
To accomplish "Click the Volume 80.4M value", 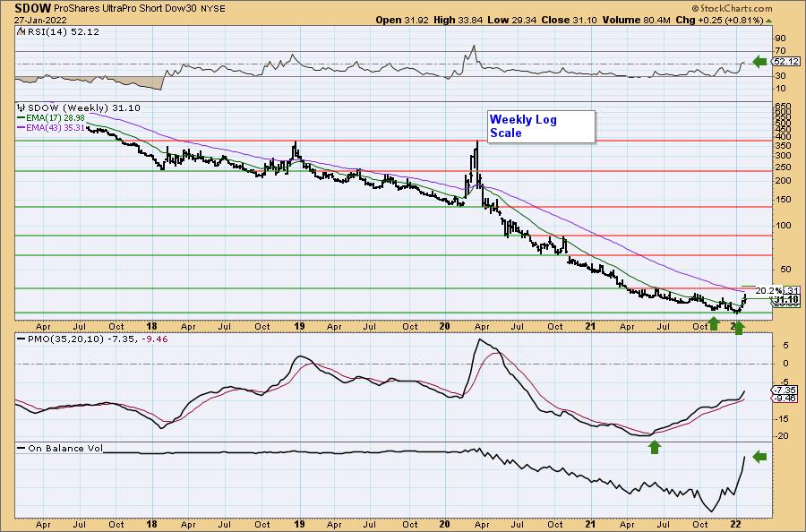I will 637,20.
